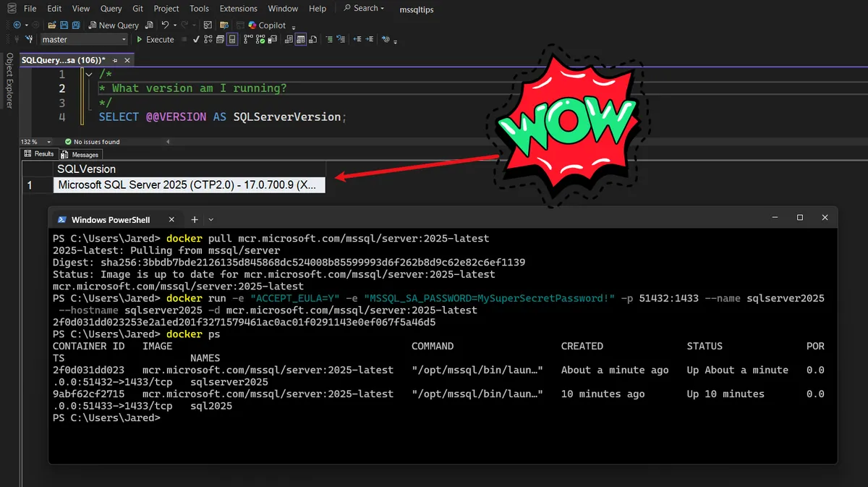868x487 pixels.
Task: Click the Change Connection icon
Action: coord(29,40)
